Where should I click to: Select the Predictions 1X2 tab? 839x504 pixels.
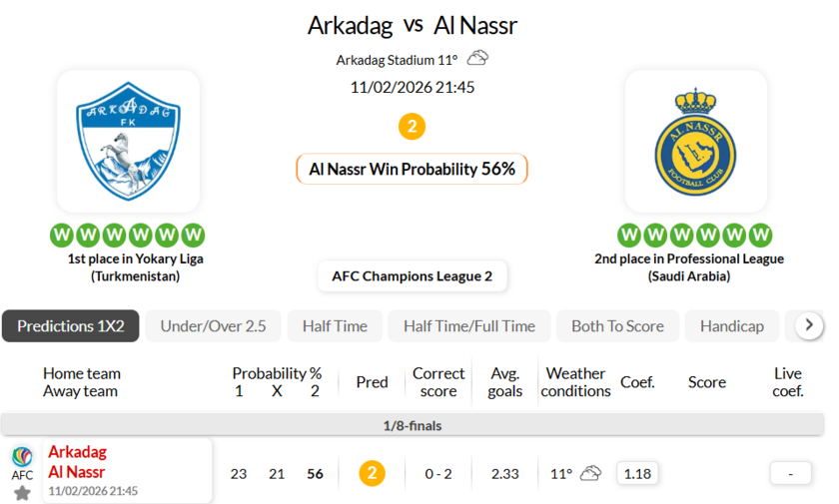70,326
